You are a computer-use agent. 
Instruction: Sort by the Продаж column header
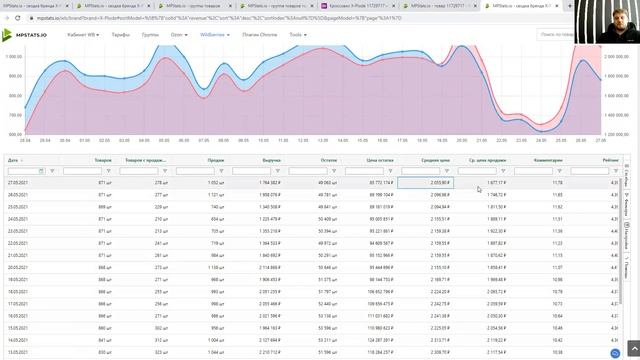point(216,160)
